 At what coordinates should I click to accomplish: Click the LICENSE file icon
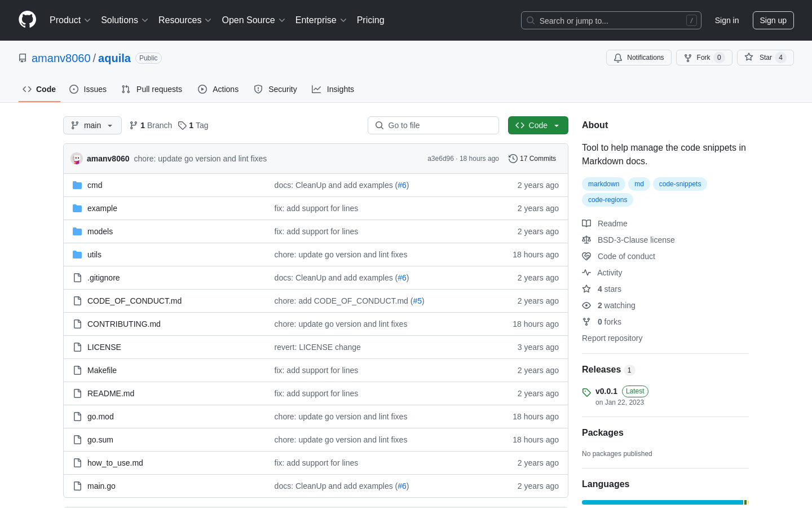77,347
